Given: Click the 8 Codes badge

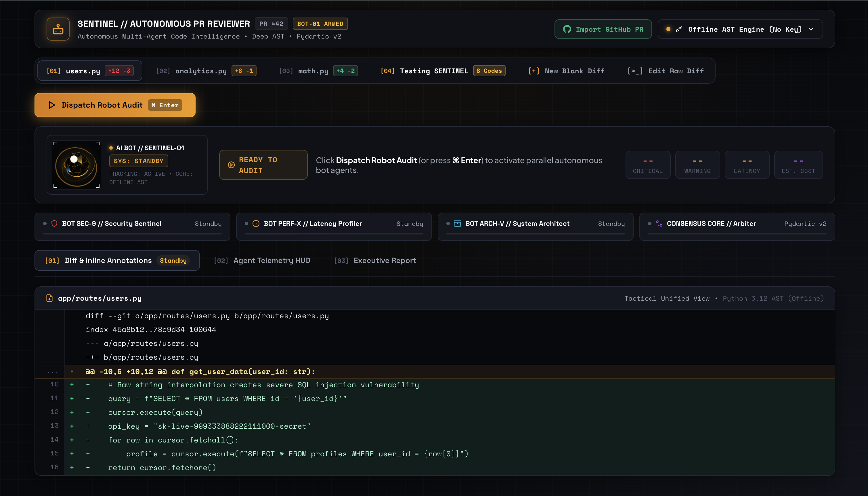Looking at the screenshot, I should click(x=489, y=71).
